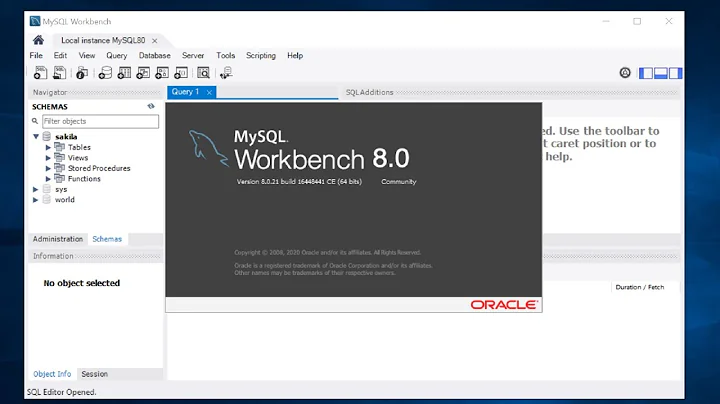The height and width of the screenshot is (404, 720).
Task: Select the Tables node
Action: point(79,147)
